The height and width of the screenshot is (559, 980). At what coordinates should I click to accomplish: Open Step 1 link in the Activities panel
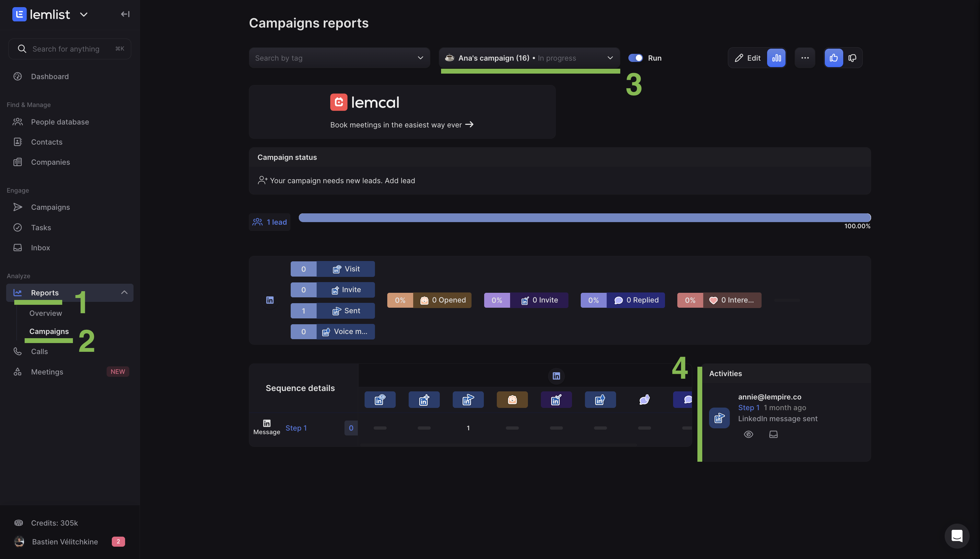tap(749, 408)
